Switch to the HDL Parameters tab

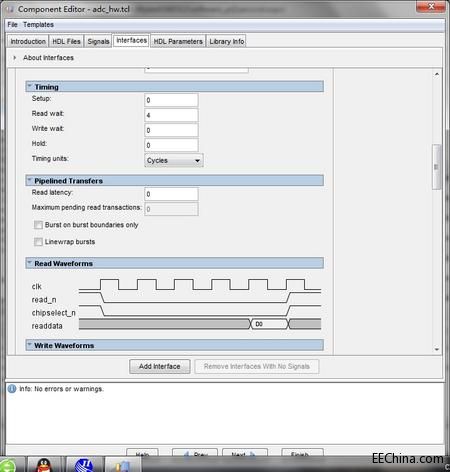coord(178,41)
